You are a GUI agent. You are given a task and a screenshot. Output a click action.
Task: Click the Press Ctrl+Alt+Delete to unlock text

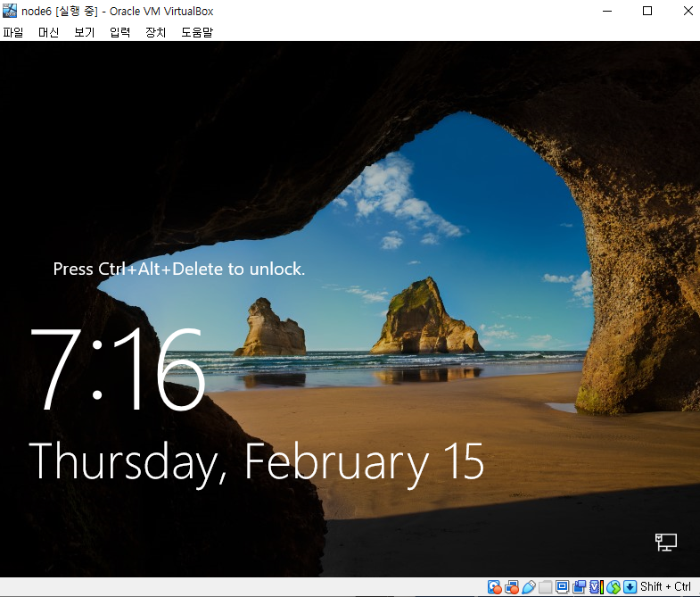click(179, 269)
